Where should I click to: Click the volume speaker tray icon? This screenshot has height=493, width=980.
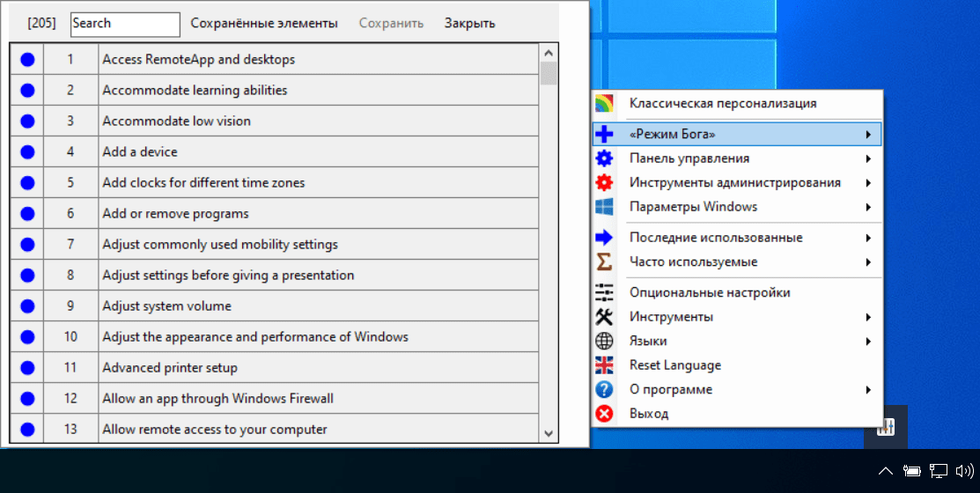(x=965, y=470)
